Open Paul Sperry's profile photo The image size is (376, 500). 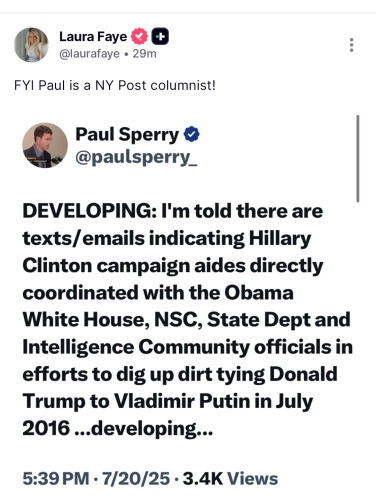45,145
